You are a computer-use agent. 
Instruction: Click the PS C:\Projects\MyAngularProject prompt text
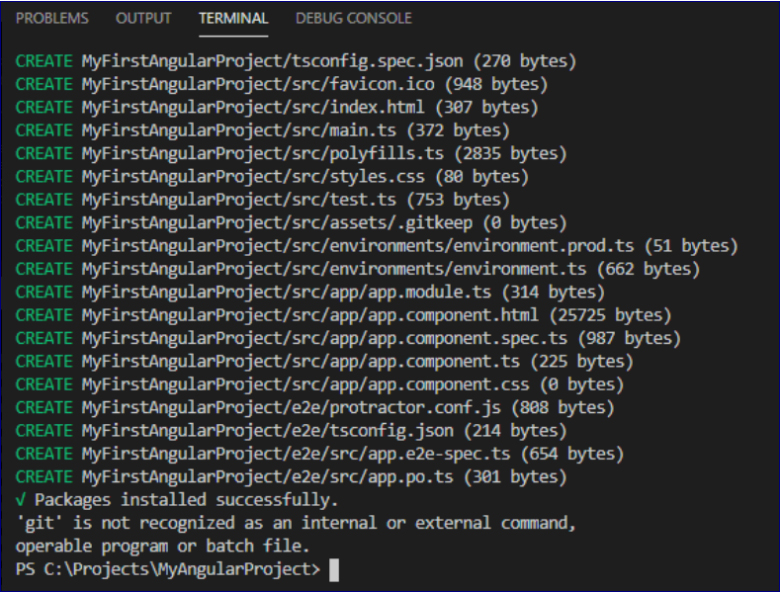pyautogui.click(x=168, y=570)
